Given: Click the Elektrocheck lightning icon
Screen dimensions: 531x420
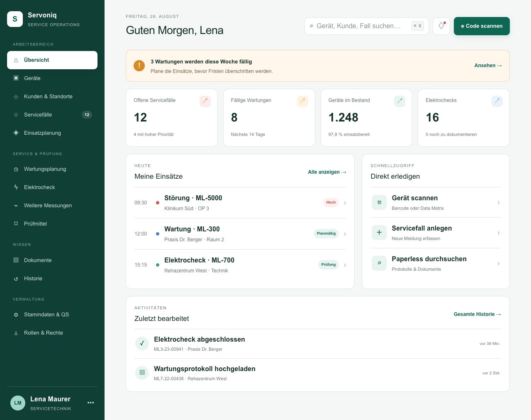Looking at the screenshot, I should tap(16, 187).
